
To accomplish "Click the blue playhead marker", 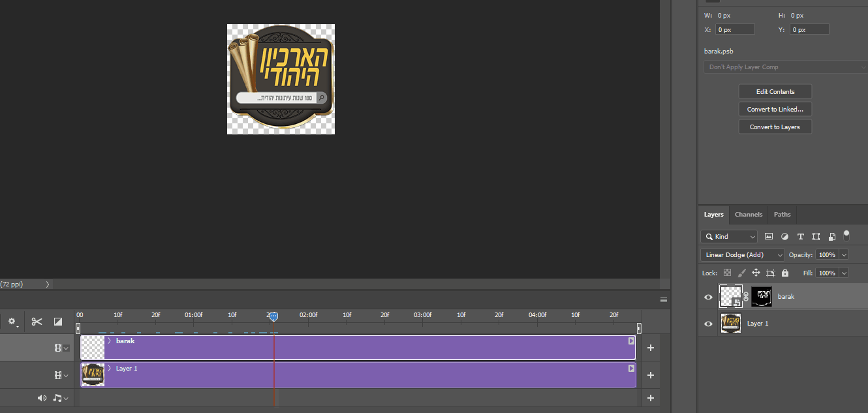I will (x=274, y=316).
